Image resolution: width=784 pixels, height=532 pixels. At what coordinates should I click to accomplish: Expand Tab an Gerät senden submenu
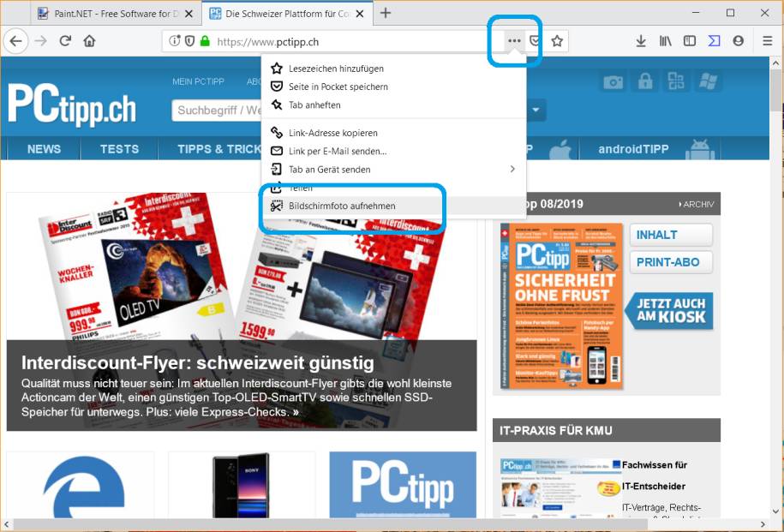click(x=393, y=170)
